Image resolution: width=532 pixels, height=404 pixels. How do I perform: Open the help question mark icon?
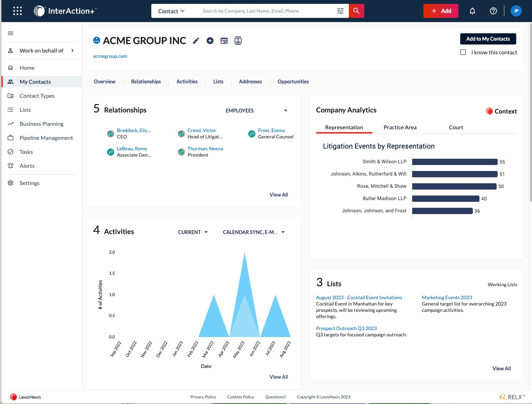pos(493,11)
